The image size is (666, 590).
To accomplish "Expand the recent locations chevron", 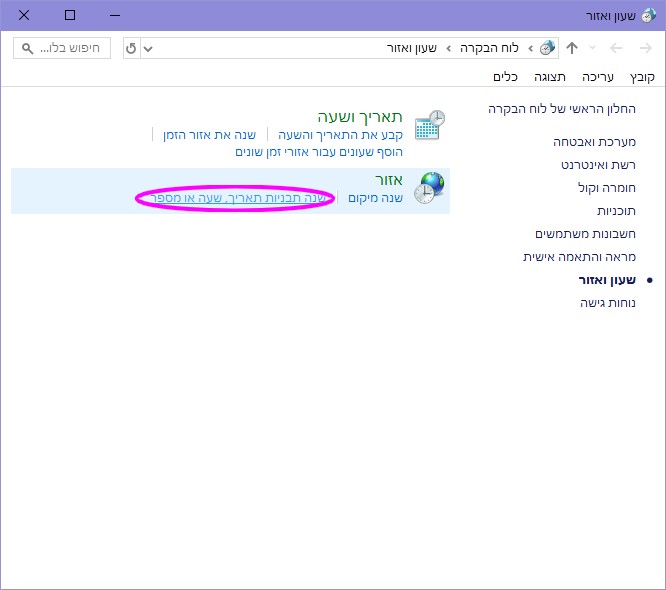I will tap(593, 48).
